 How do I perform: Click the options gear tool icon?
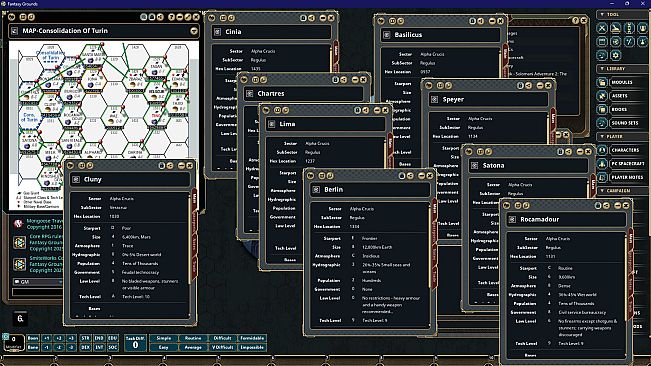[616, 55]
